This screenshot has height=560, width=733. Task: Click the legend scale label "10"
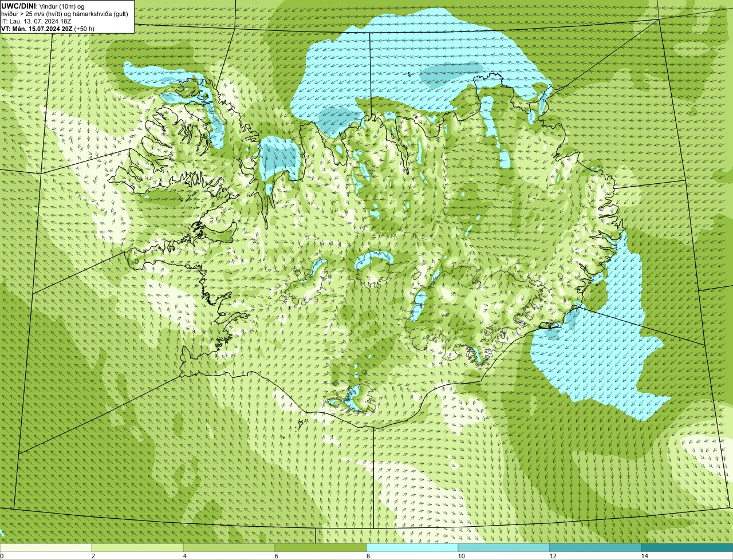coord(461,556)
